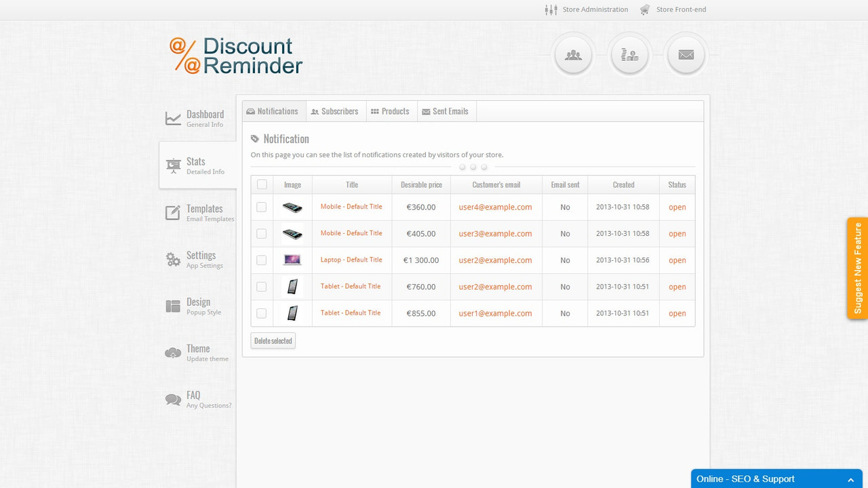Click the circular envelope icon
The width and height of the screenshot is (868, 488).
click(686, 54)
